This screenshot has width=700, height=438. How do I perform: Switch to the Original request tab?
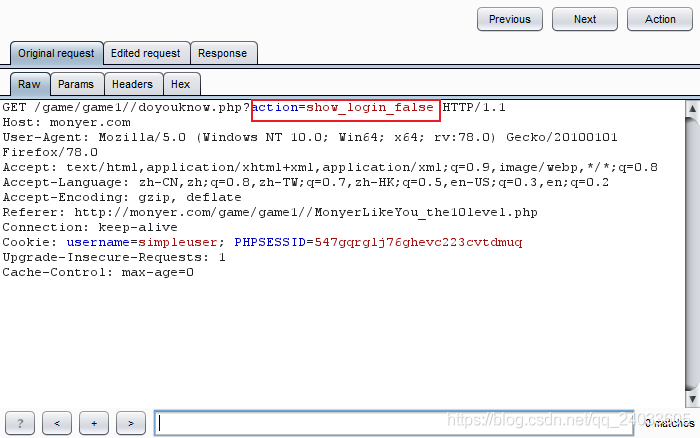(56, 53)
